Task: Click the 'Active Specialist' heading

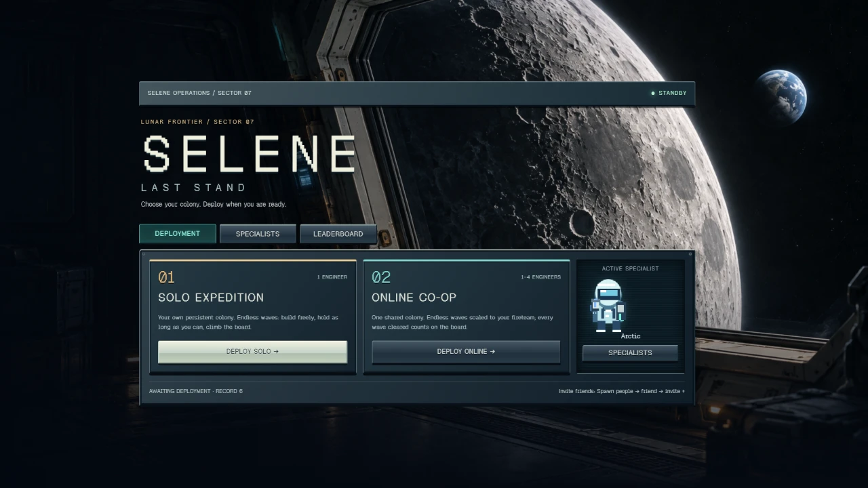Action: pyautogui.click(x=630, y=268)
